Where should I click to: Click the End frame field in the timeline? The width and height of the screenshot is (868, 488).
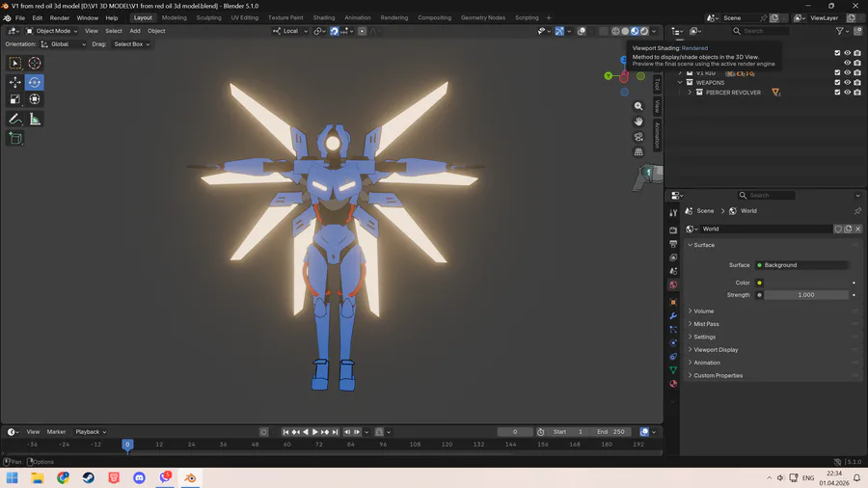coord(611,431)
